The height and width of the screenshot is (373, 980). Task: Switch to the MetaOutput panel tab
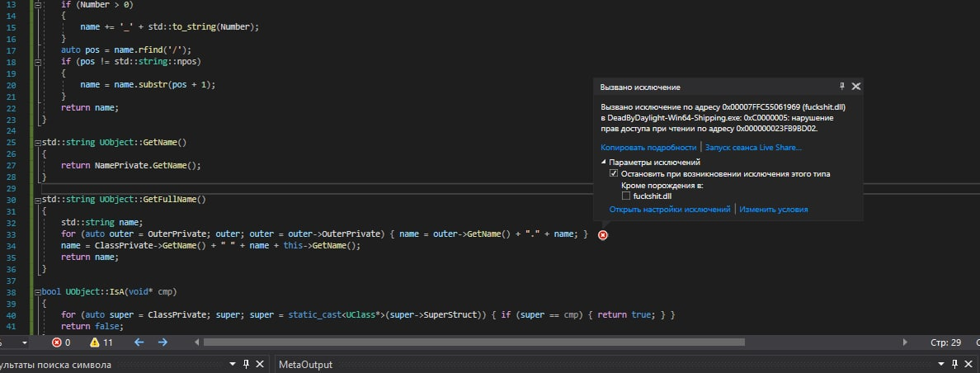click(304, 365)
